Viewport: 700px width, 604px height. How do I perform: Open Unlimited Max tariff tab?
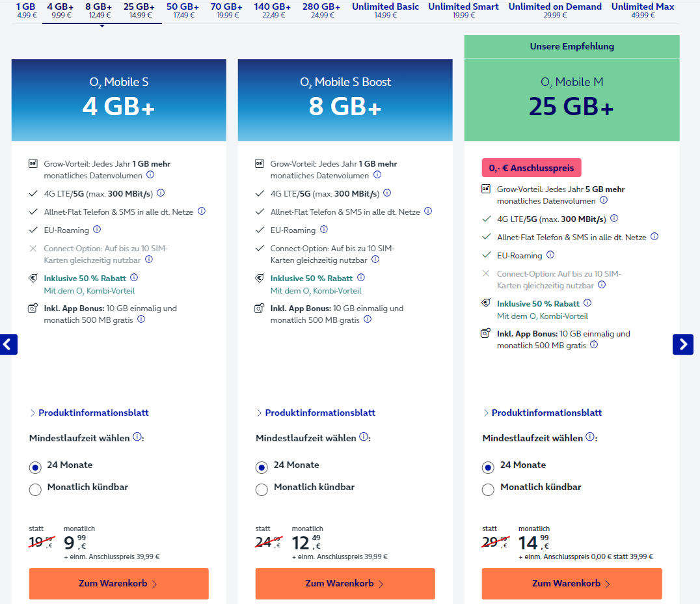[643, 10]
